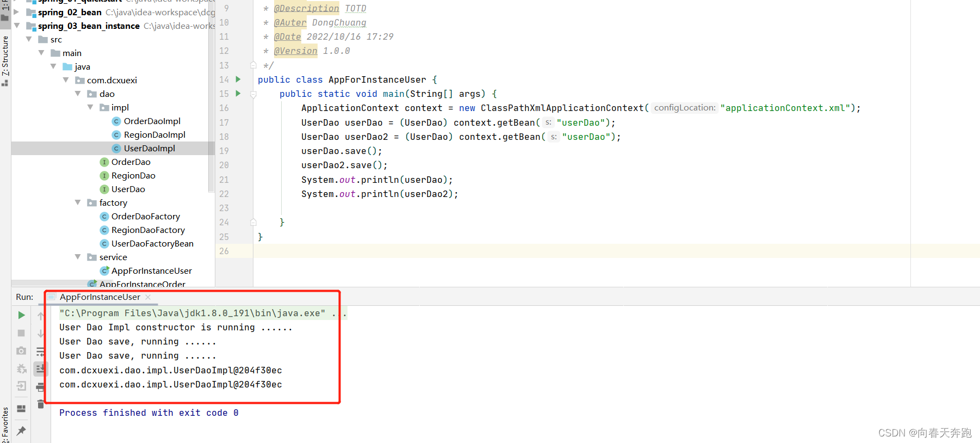
Task: Close the AppForInstanceUser run tab
Action: [148, 297]
